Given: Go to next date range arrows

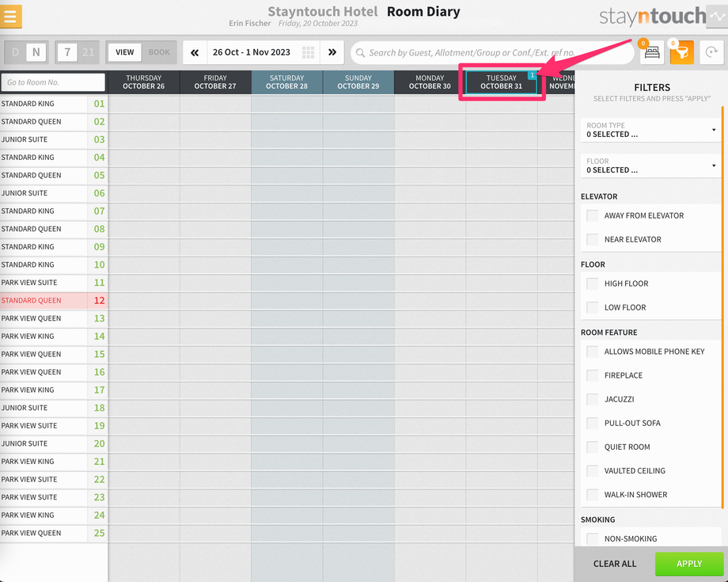Looking at the screenshot, I should point(332,52).
